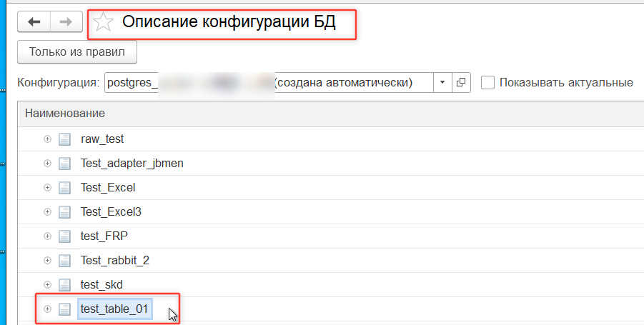Select the Test_adapter_jbmen row
The height and width of the screenshot is (325, 644).
pos(132,164)
